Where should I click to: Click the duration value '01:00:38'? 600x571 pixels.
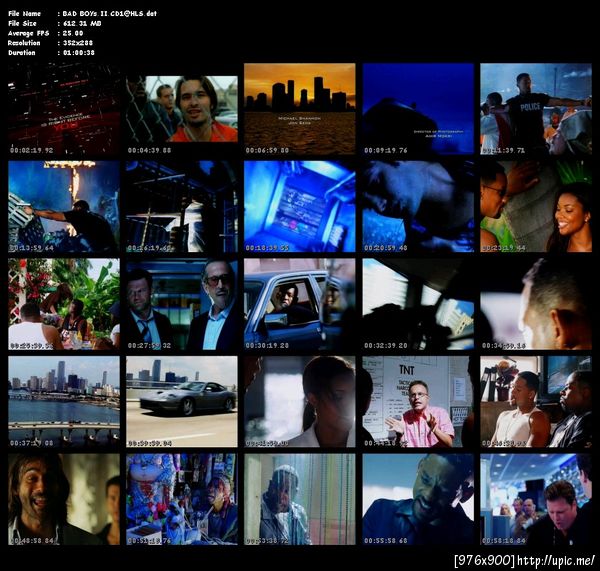point(78,53)
